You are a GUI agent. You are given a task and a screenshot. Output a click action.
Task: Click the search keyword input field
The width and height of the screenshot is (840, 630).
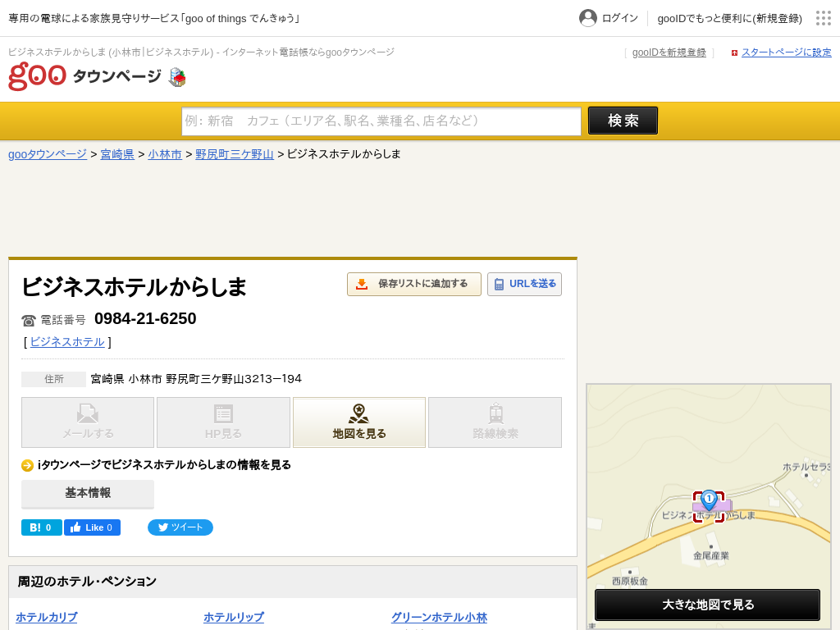click(x=381, y=121)
